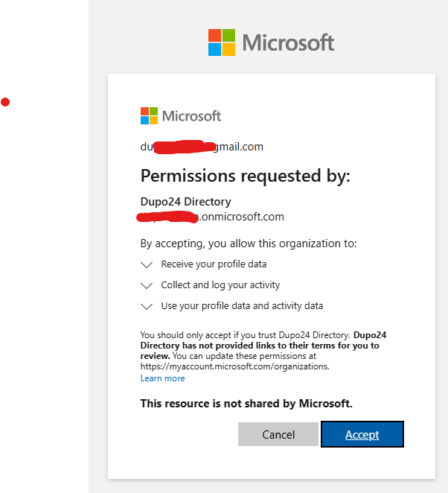Click the .onmicrosoft.com domain text
Image resolution: width=448 pixels, height=493 pixels.
[242, 217]
